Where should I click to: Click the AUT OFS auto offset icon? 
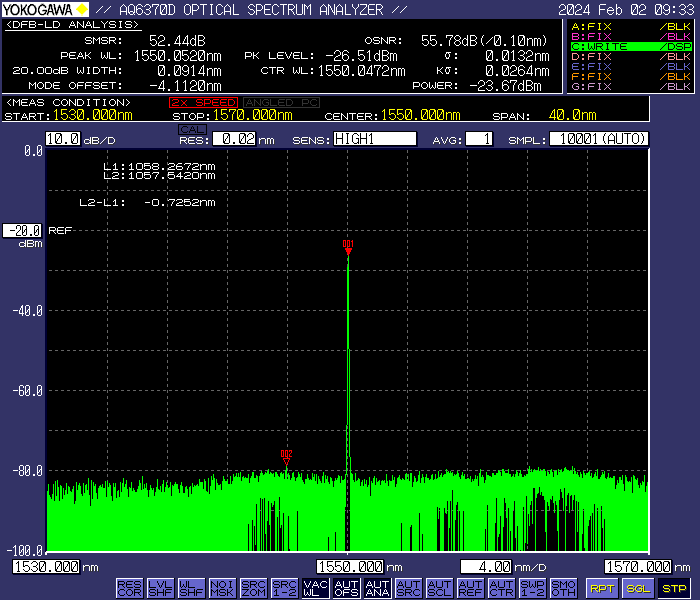click(346, 587)
